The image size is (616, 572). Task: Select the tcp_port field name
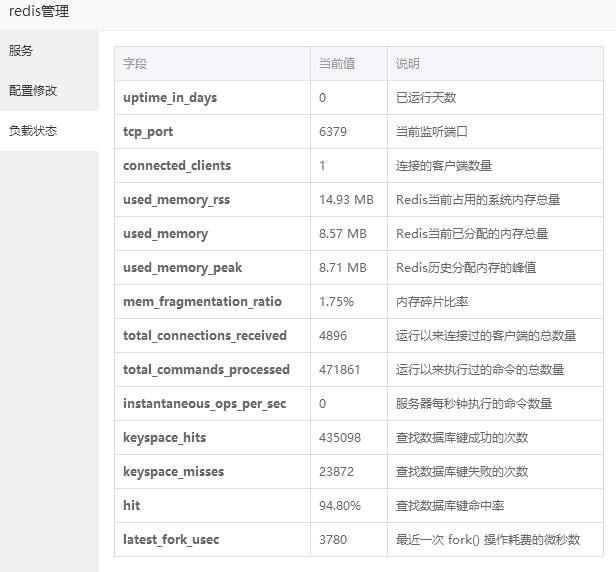[x=148, y=132]
